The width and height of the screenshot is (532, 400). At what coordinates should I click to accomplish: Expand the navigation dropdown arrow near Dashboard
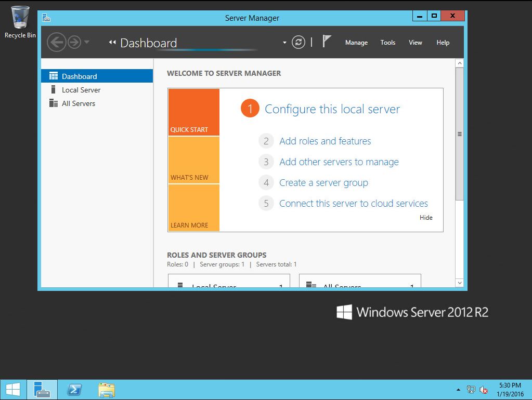pos(284,42)
